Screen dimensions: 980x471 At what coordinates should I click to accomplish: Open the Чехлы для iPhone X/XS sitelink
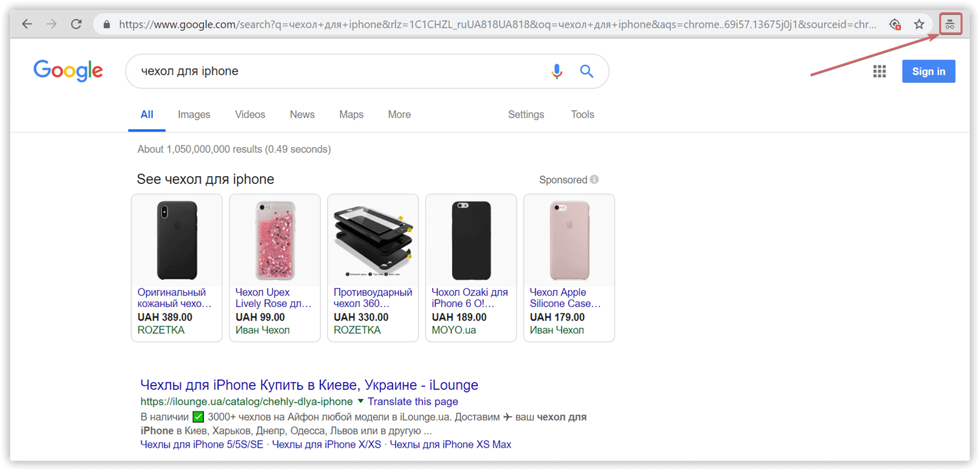tap(326, 444)
